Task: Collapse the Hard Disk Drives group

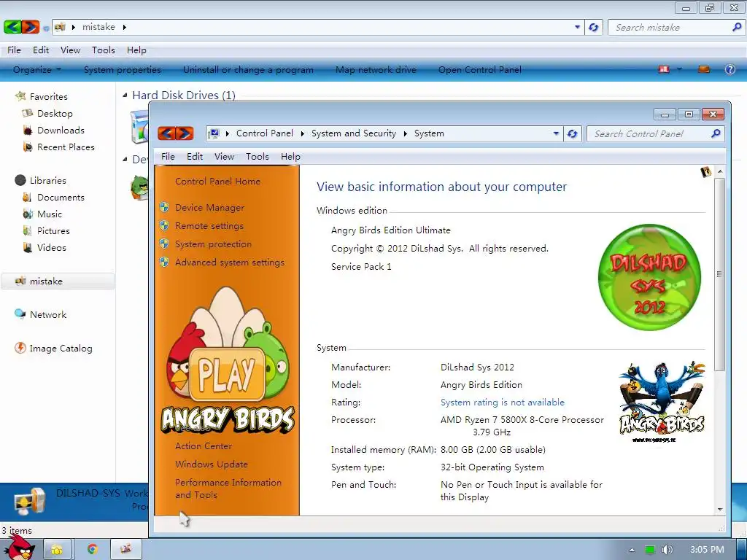Action: [x=125, y=96]
